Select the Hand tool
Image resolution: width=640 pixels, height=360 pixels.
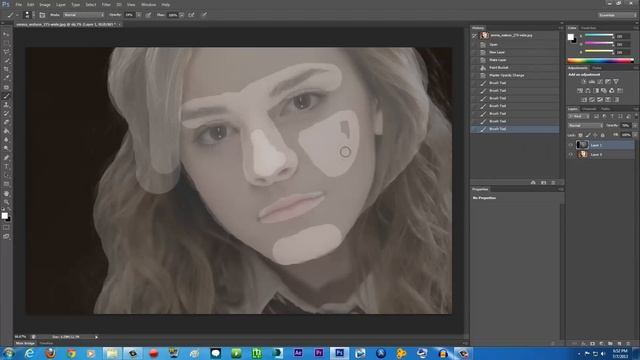6,193
